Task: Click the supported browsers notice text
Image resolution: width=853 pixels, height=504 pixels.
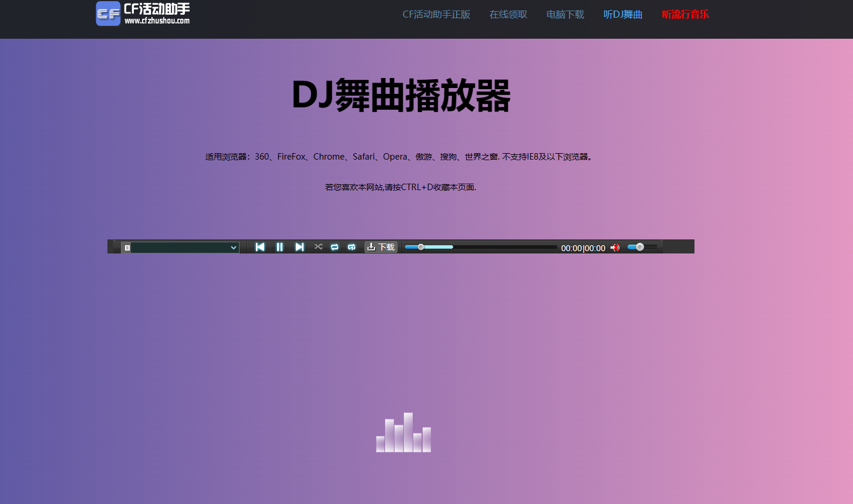Action: [399, 157]
